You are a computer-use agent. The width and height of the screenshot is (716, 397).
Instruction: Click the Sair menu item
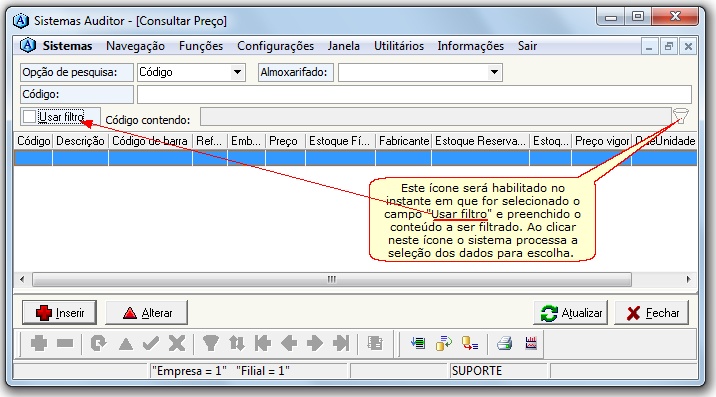pyautogui.click(x=527, y=46)
